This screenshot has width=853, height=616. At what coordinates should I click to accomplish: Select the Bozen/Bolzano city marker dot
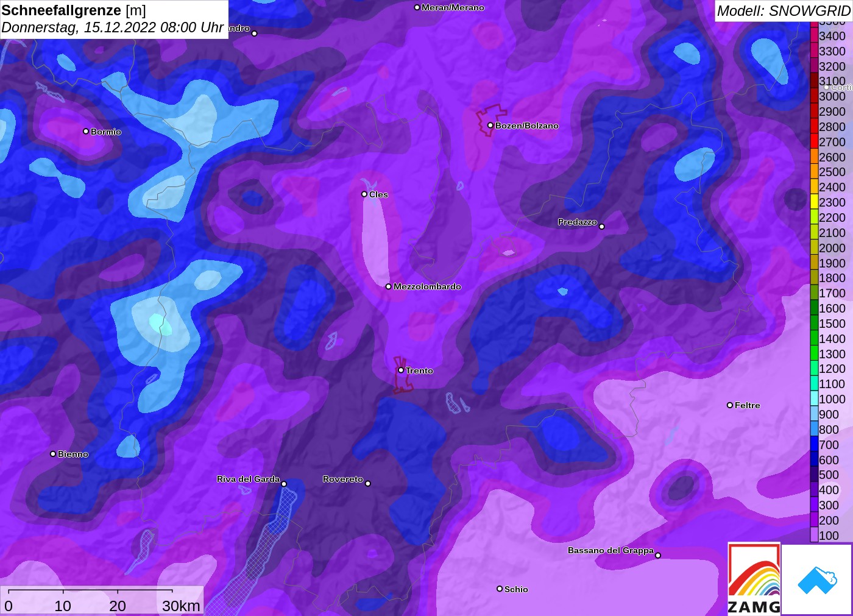490,126
